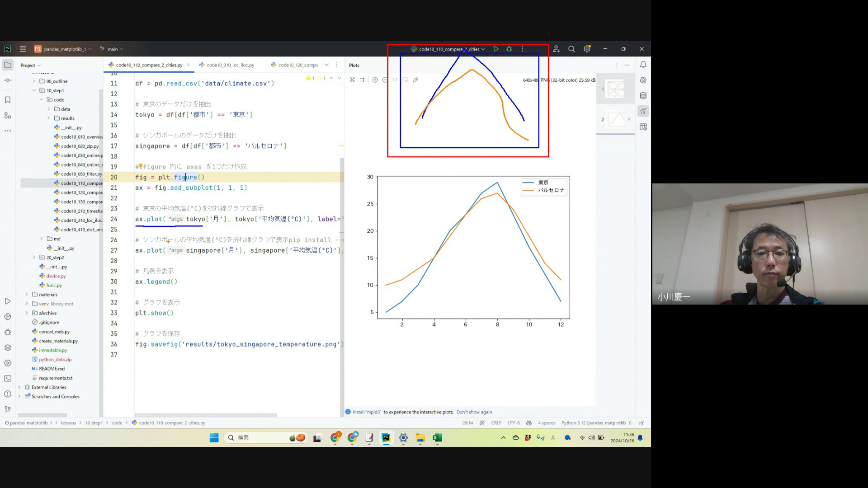The width and height of the screenshot is (868, 488).
Task: Switch to code10_310_loc_iloc.py tab
Action: 230,65
